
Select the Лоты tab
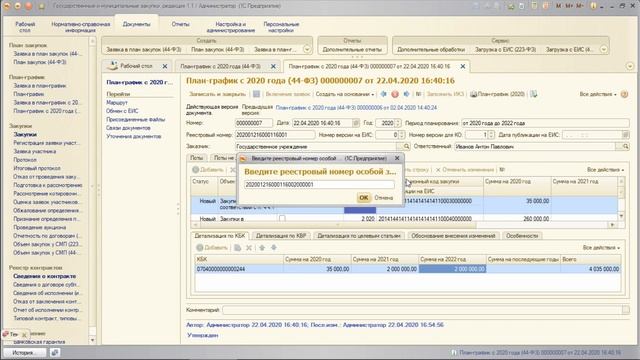(x=196, y=158)
